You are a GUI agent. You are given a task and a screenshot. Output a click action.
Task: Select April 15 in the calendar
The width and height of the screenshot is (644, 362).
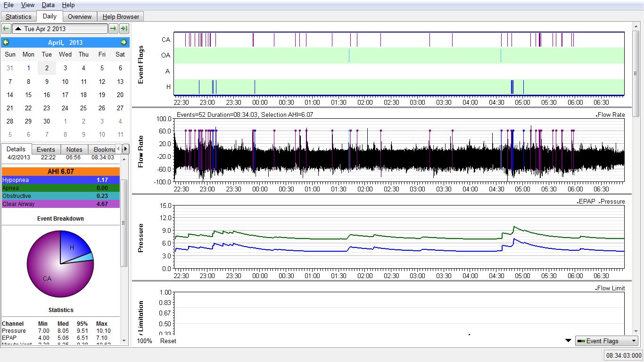tap(28, 95)
